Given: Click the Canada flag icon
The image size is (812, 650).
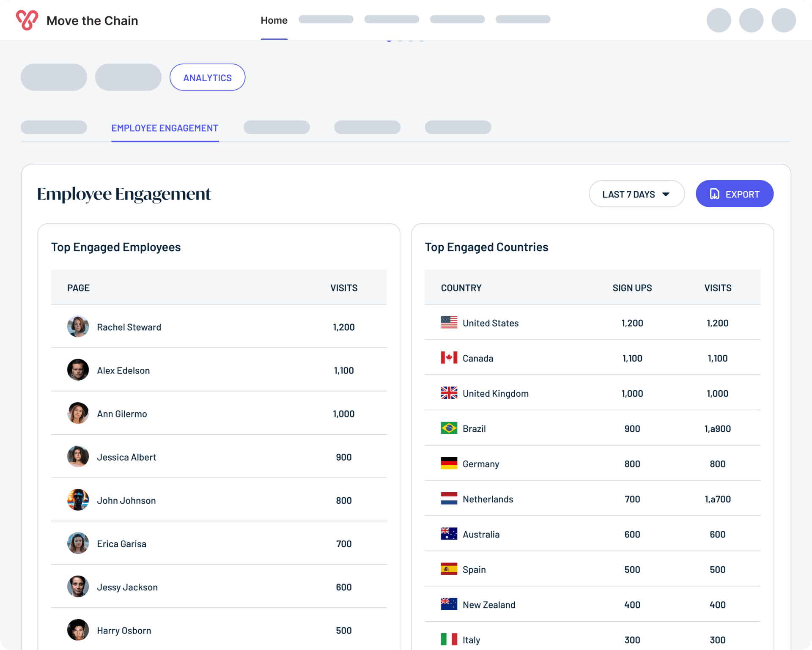Looking at the screenshot, I should tap(449, 358).
